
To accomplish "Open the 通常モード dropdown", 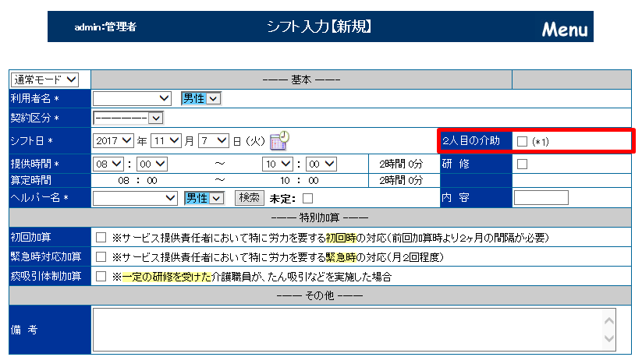I will click(x=45, y=80).
